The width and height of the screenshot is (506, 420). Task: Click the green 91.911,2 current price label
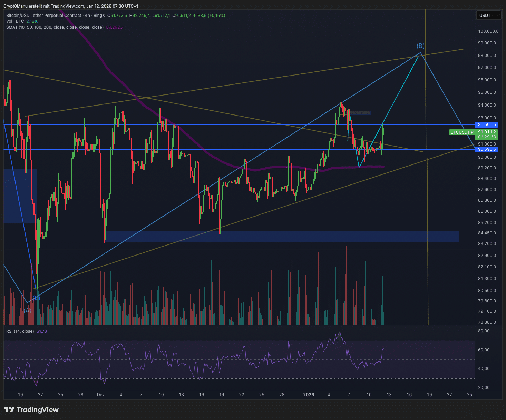click(487, 132)
